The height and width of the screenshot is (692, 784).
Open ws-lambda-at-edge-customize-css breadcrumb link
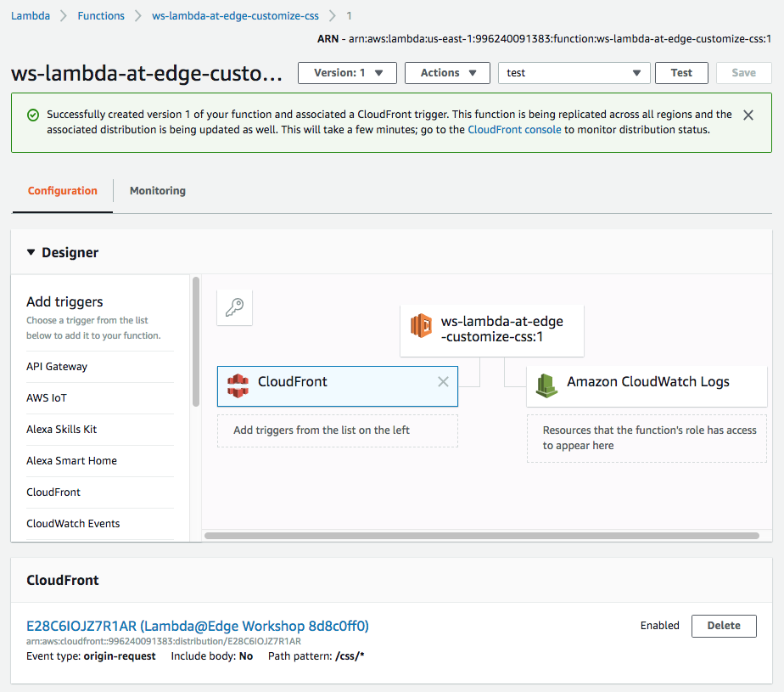click(x=235, y=16)
